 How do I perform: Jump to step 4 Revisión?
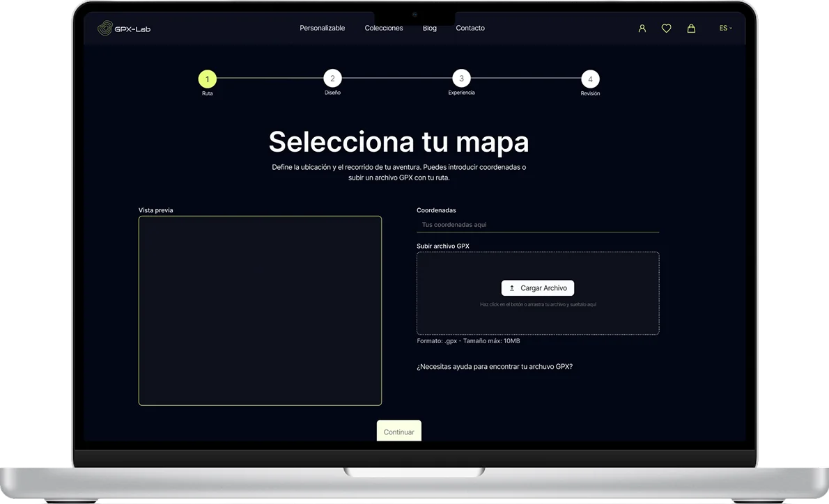coord(591,79)
